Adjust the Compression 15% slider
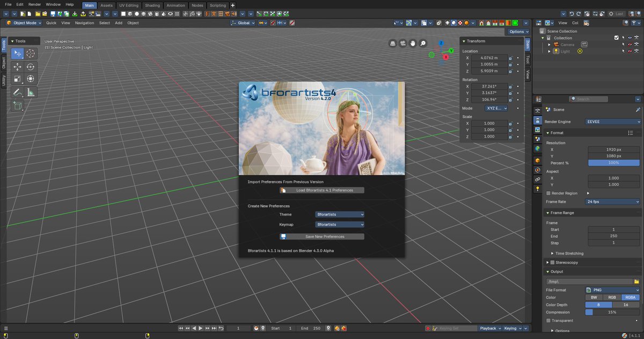Screen dimensions: 644x339 [612, 312]
